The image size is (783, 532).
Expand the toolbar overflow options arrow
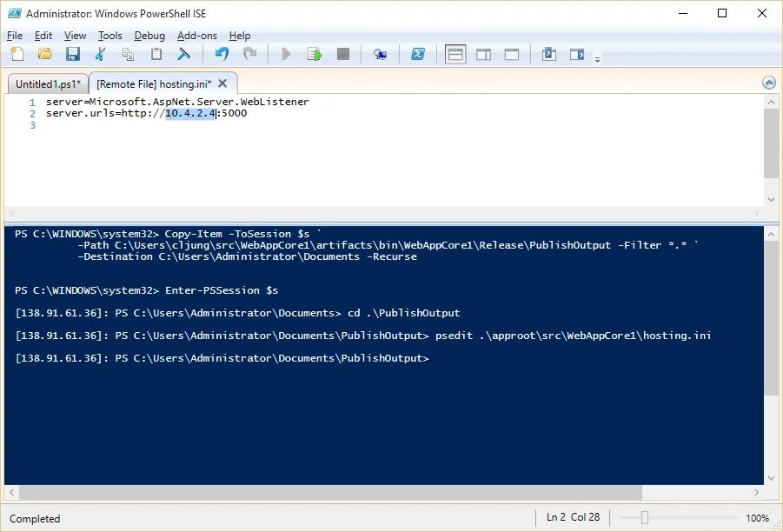coord(597,59)
